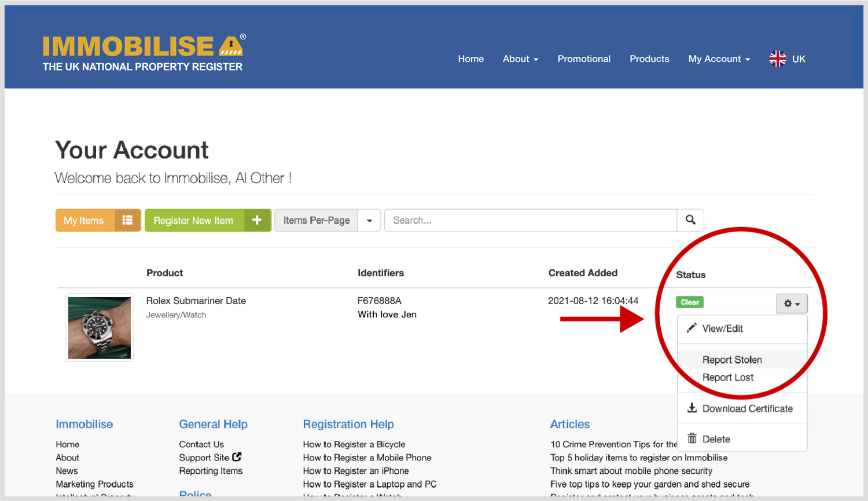Screen dimensions: 868x501
Task: Expand the My Account menu
Action: click(719, 59)
